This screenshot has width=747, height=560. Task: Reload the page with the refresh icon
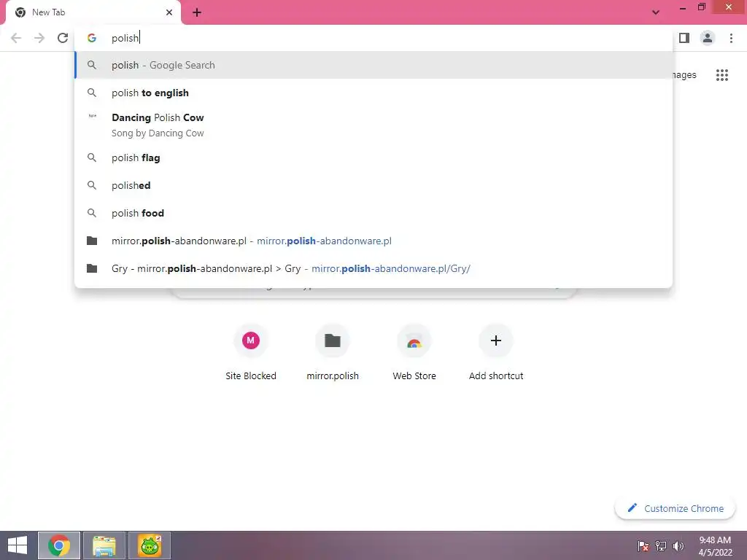[x=63, y=38]
